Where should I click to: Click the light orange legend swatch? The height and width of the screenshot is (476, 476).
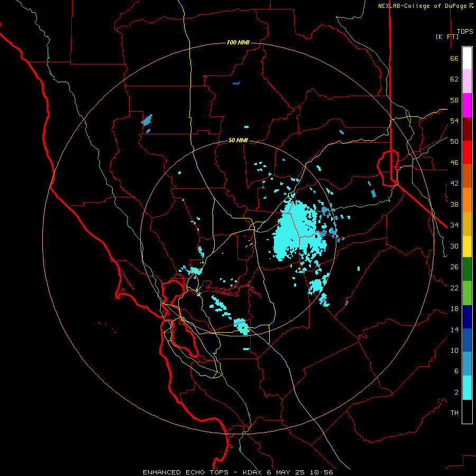point(467,200)
